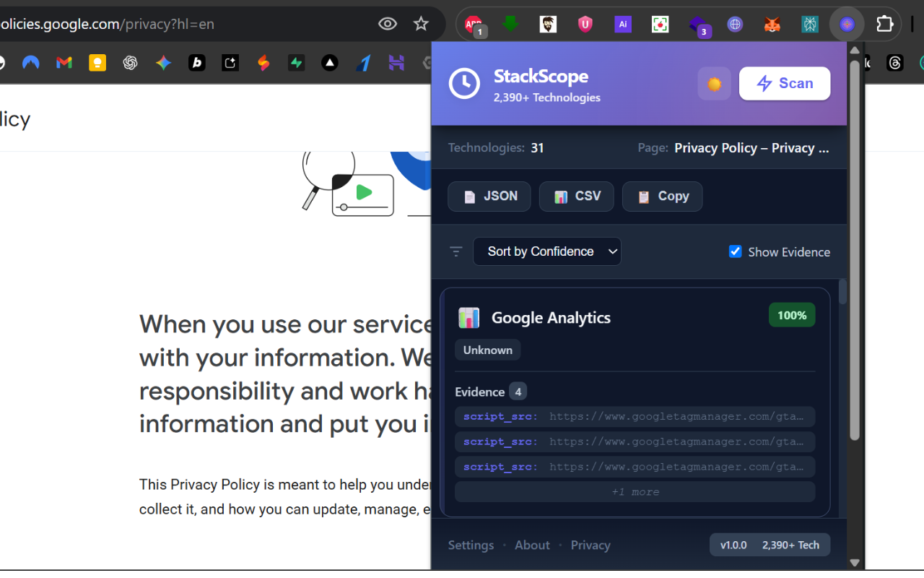924x578 pixels.
Task: Open the Settings link in footer
Action: pos(471,545)
